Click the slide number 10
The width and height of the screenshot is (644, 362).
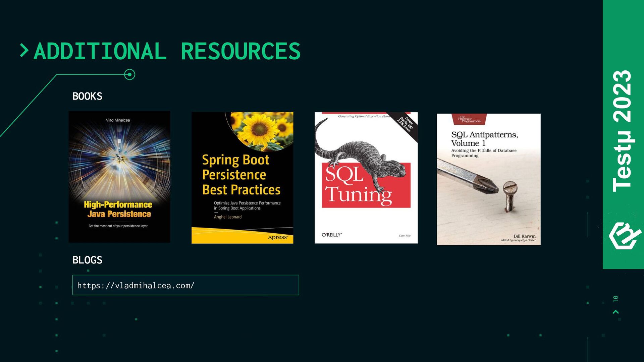pyautogui.click(x=615, y=299)
